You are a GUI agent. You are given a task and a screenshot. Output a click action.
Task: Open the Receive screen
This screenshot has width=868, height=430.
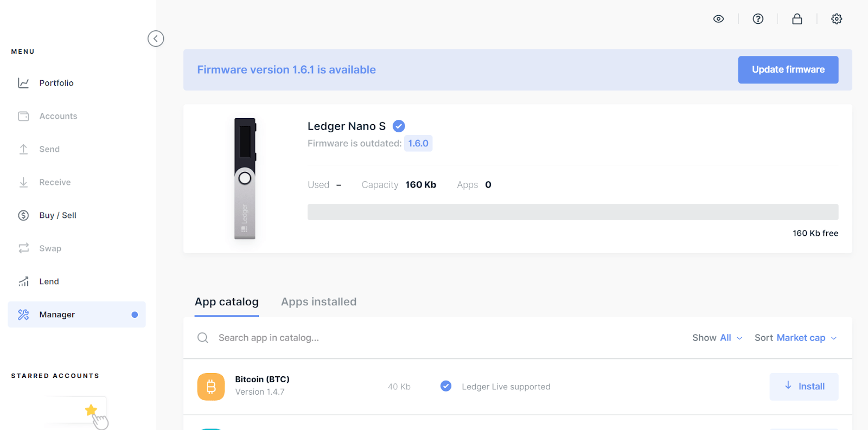[x=55, y=182]
